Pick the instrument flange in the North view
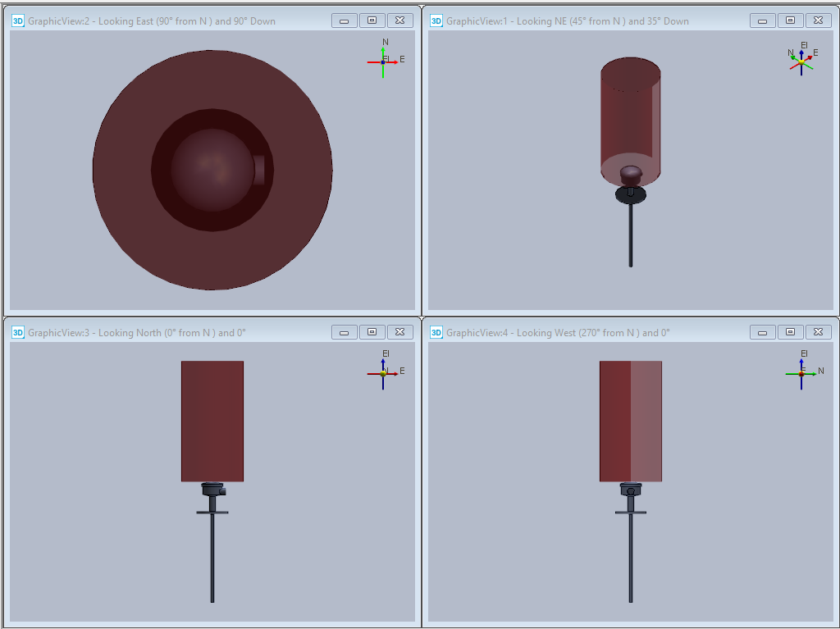Screen dimensions: 840x629 pos(212,513)
